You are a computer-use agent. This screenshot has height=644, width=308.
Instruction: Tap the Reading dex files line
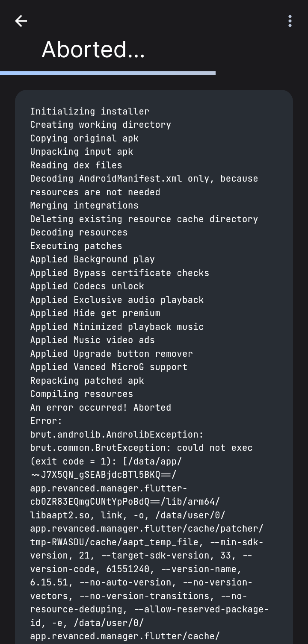tap(76, 165)
